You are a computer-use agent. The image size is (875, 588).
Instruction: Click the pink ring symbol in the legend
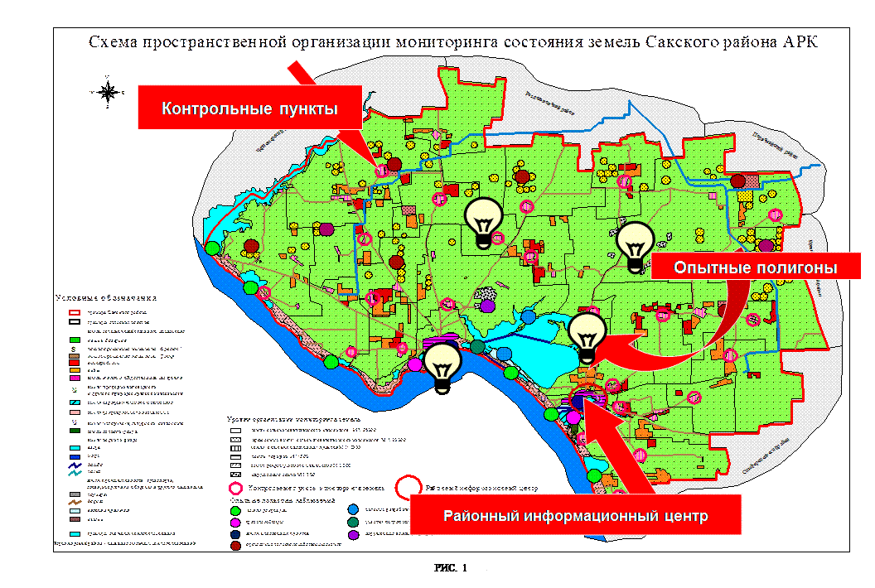click(x=235, y=489)
